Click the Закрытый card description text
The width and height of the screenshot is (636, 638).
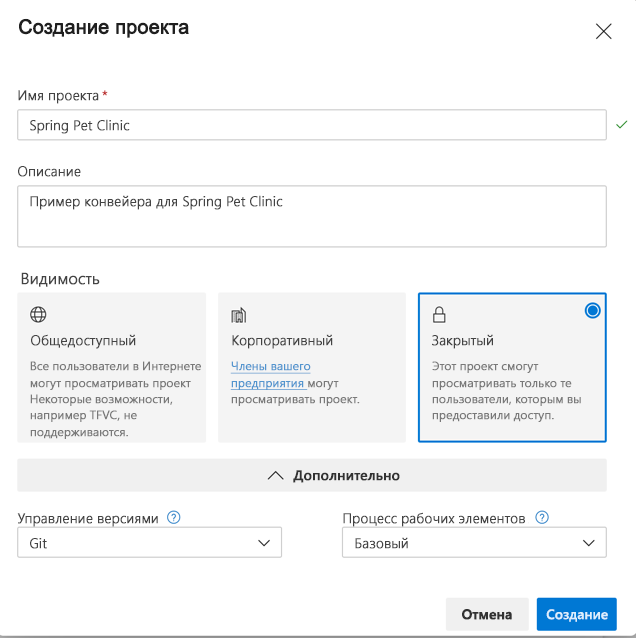507,391
